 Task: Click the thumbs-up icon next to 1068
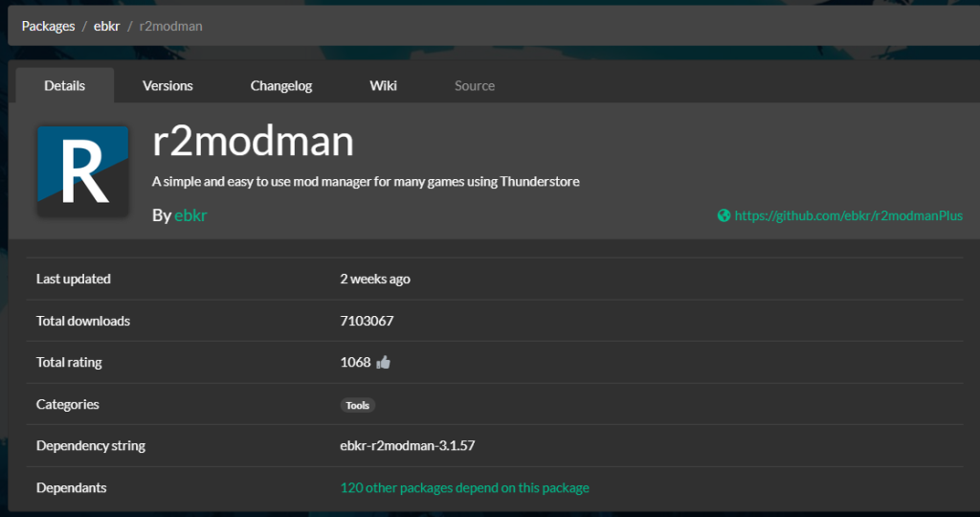[383, 362]
